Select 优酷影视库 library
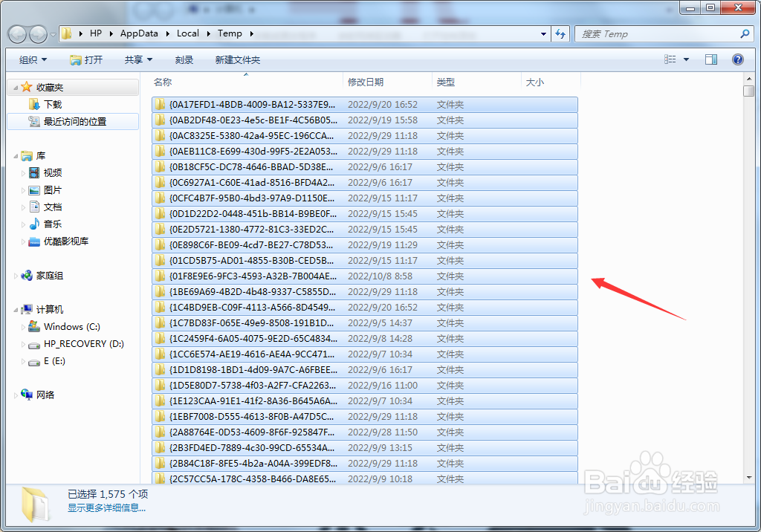 (x=66, y=241)
